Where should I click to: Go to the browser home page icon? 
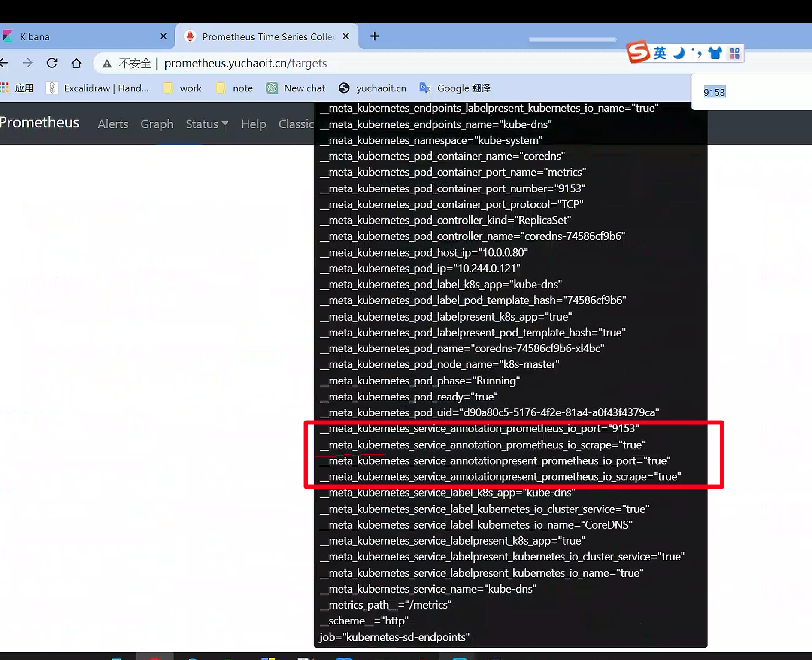point(76,63)
